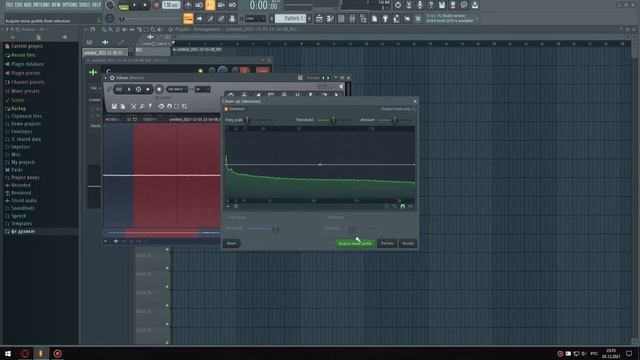The width and height of the screenshot is (640, 360).
Task: Click green headphone icon below noise graph
Action: pos(402,207)
